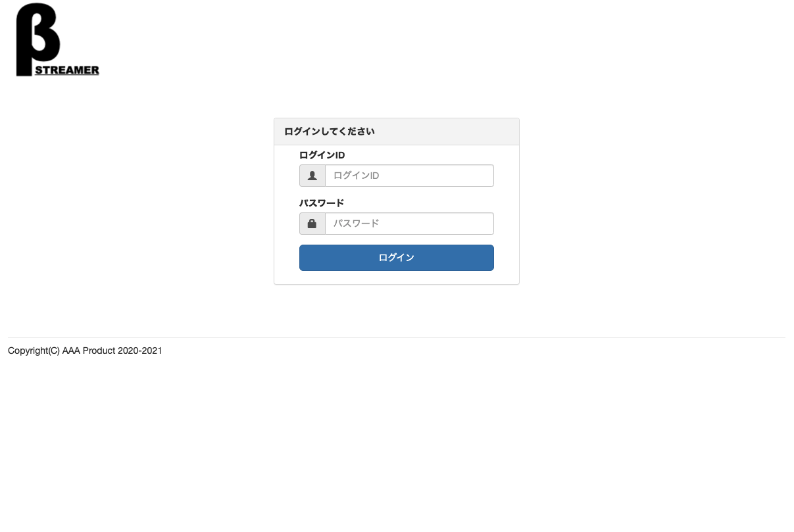
Task: Click the gray header bar of login panel
Action: click(x=397, y=132)
